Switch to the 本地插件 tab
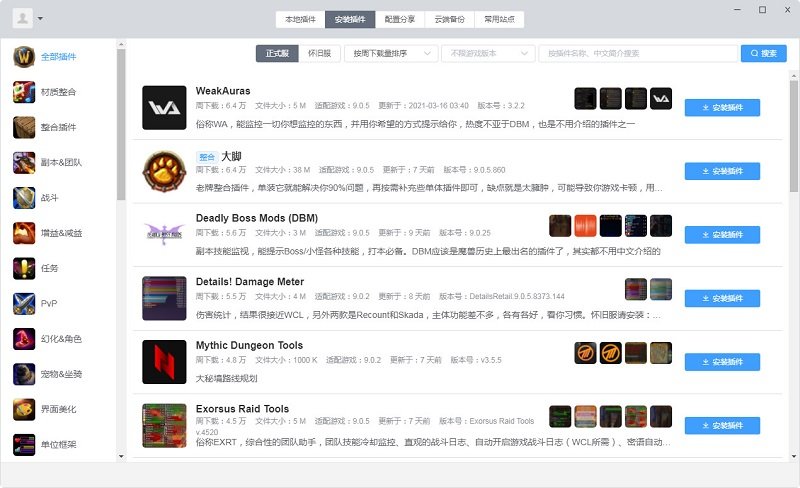Viewport: 800px width, 488px height. (301, 19)
